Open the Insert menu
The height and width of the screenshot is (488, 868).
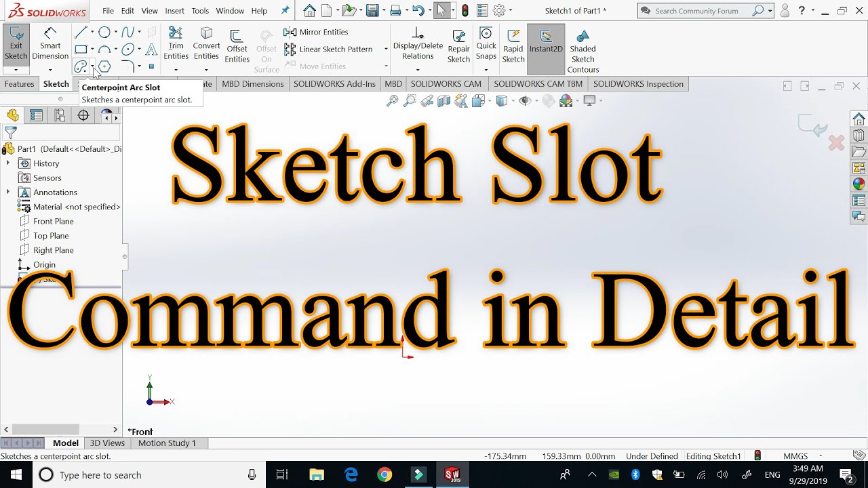174,11
